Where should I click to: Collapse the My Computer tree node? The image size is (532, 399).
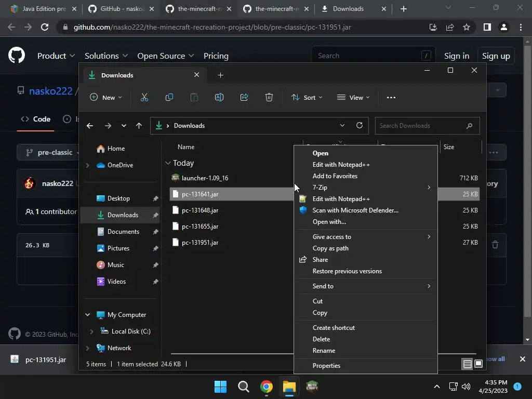pos(87,315)
